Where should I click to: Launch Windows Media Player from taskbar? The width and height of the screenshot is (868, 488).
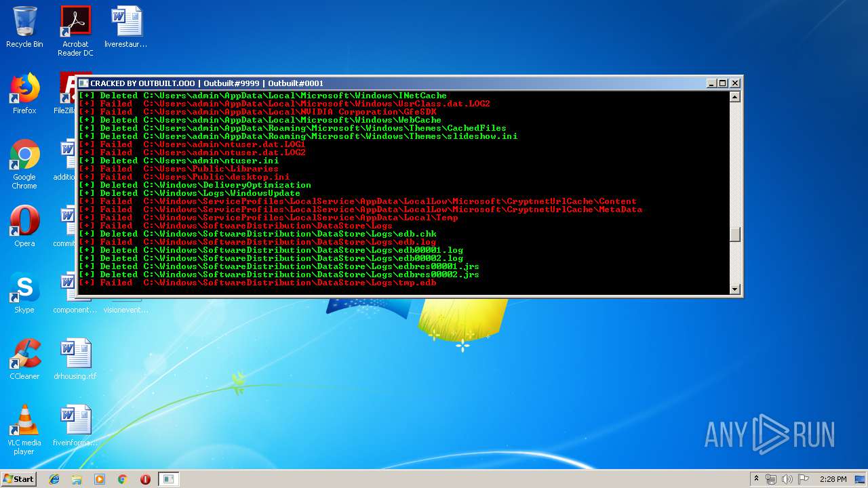tap(100, 479)
